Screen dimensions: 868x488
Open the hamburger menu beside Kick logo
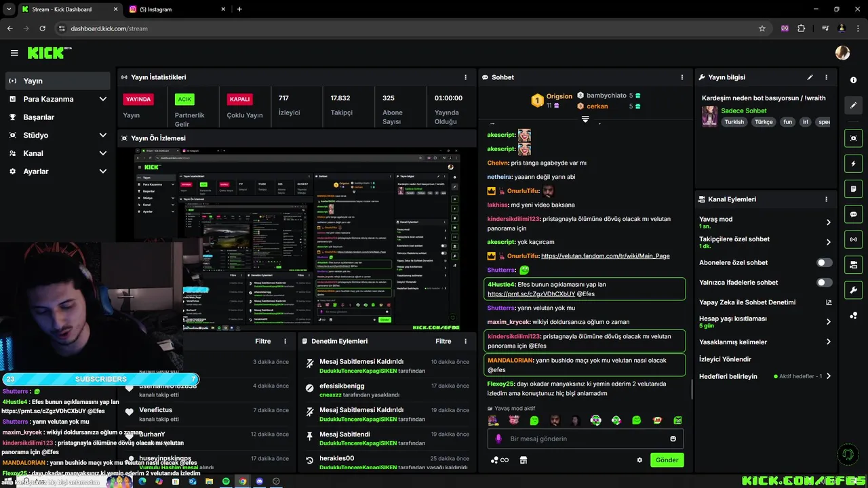(x=14, y=53)
